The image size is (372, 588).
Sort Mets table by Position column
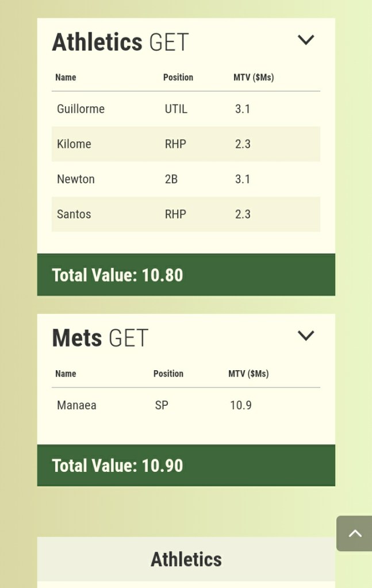coord(168,374)
